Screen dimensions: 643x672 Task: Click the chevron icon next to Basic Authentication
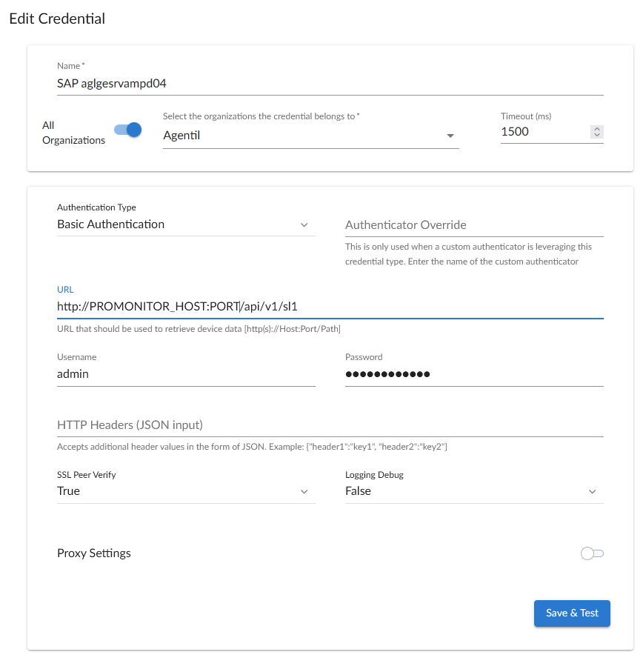pyautogui.click(x=304, y=225)
